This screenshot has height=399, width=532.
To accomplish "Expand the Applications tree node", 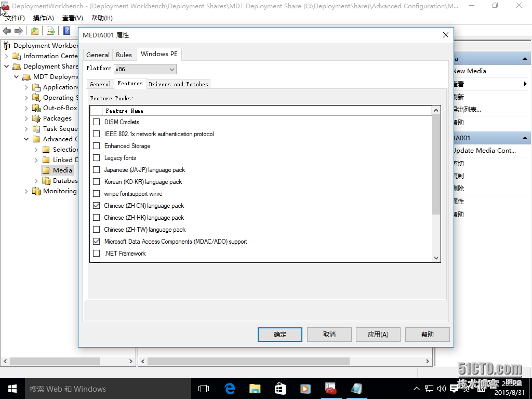I will [x=26, y=87].
